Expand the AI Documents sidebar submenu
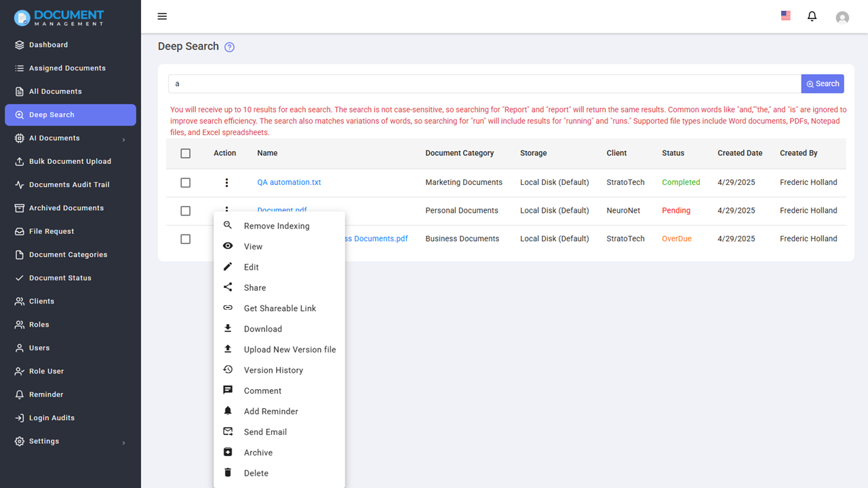This screenshot has height=488, width=868. (x=123, y=140)
